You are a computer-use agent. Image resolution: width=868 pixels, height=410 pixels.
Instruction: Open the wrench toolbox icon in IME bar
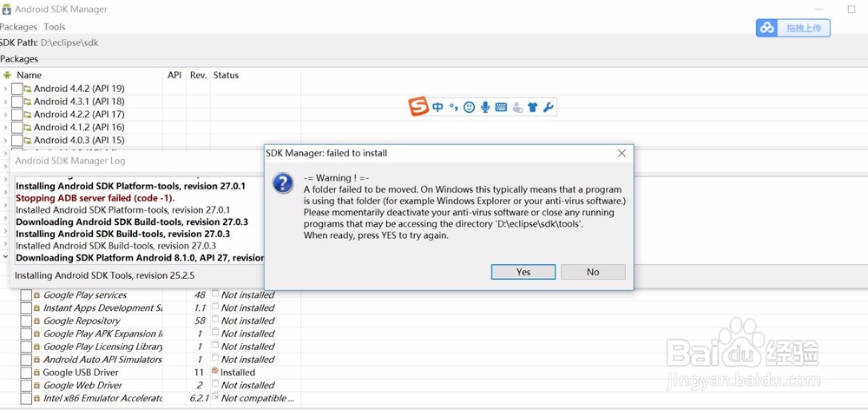548,107
